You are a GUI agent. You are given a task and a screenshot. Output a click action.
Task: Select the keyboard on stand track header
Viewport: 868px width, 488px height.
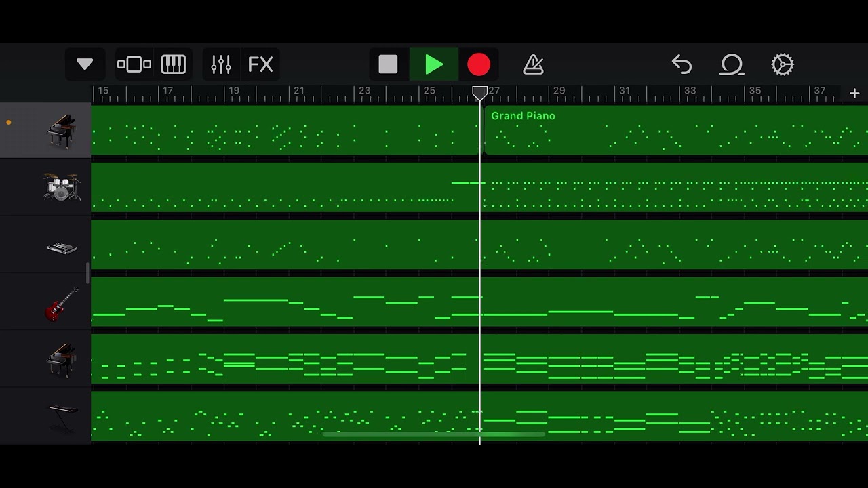45,415
